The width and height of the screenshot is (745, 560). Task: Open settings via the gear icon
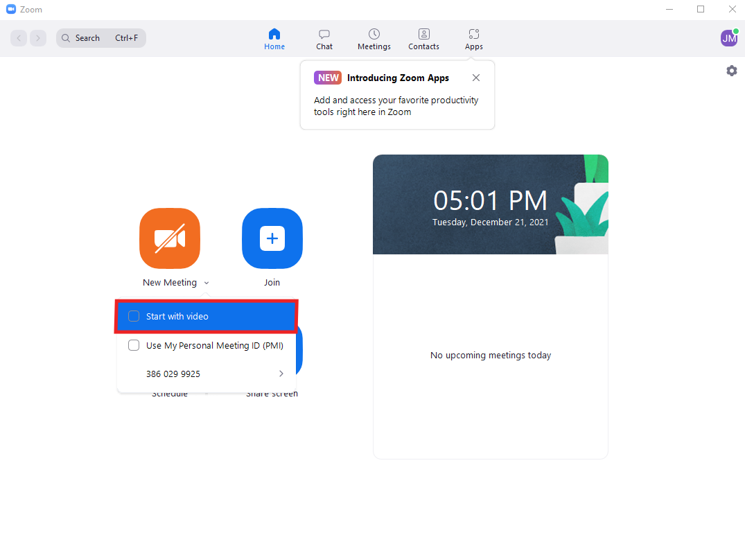732,71
